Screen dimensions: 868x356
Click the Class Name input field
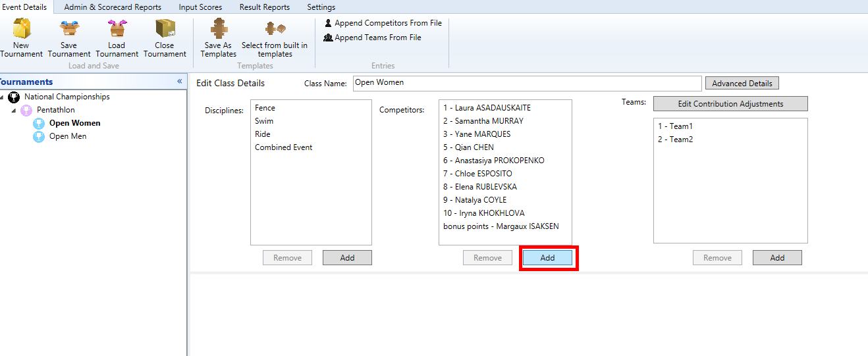(x=527, y=83)
